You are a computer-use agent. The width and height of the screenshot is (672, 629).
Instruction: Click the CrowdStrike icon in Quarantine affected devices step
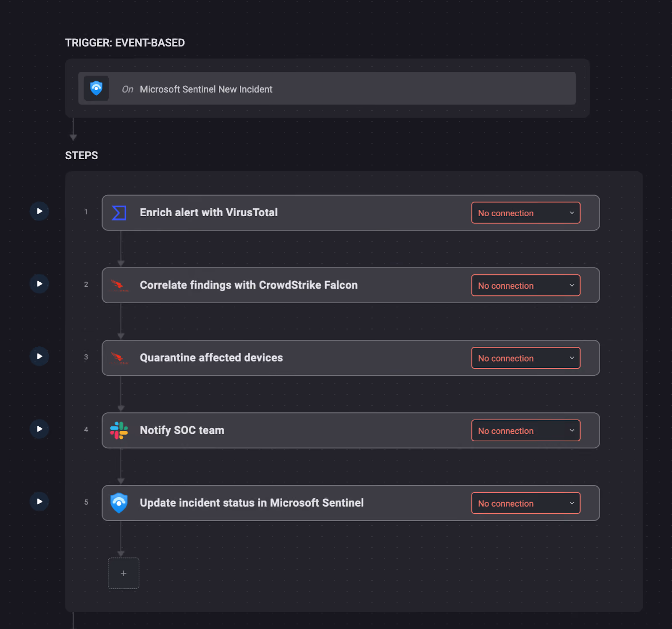[119, 358]
